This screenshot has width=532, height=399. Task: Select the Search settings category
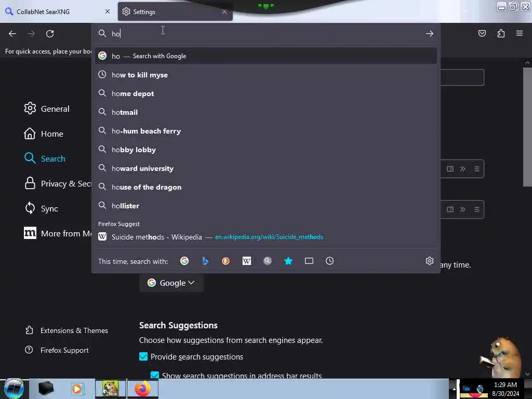click(45, 158)
